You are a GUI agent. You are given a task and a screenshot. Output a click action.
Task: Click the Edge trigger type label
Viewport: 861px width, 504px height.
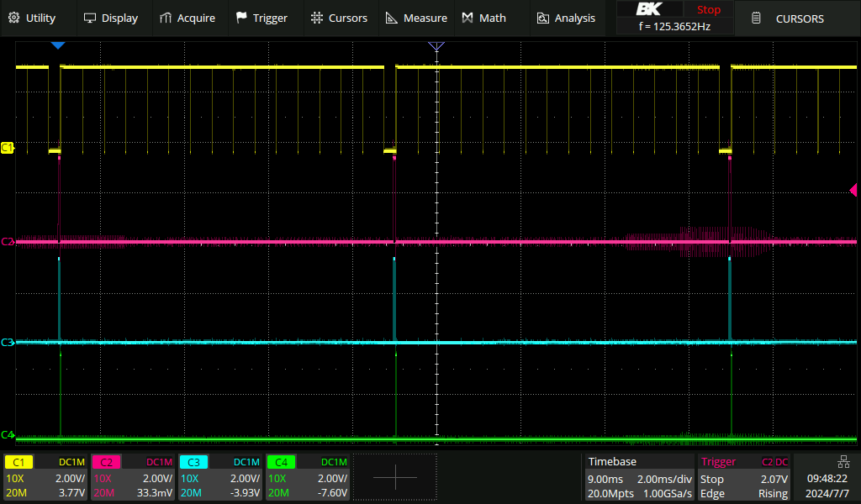coord(712,494)
